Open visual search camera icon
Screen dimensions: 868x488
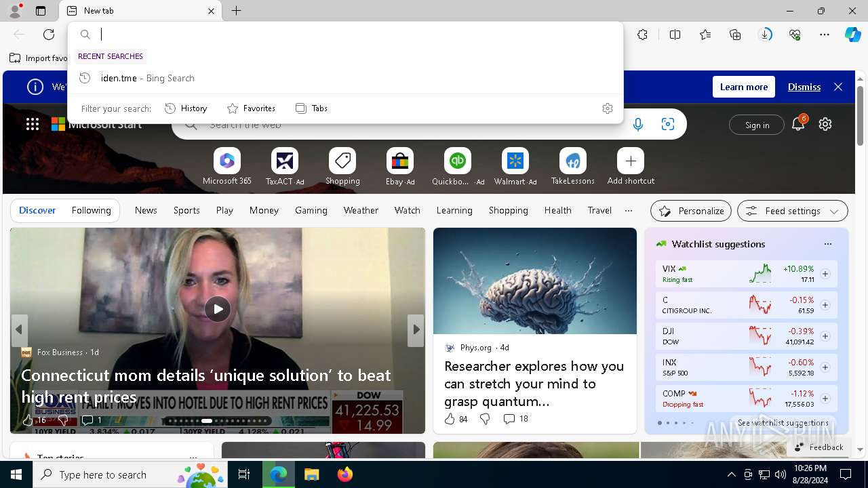click(668, 124)
